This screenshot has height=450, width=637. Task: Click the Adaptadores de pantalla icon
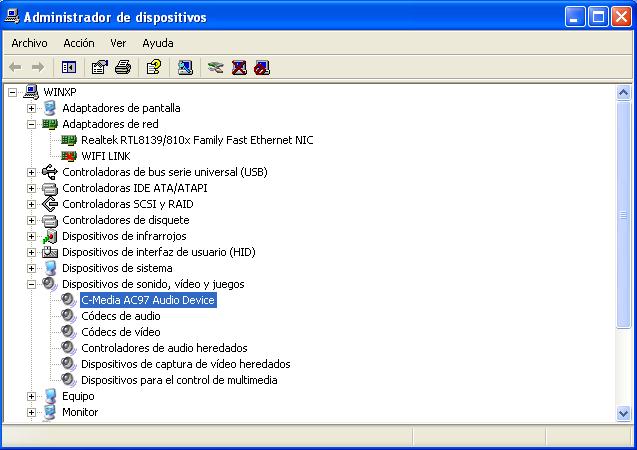[x=50, y=108]
